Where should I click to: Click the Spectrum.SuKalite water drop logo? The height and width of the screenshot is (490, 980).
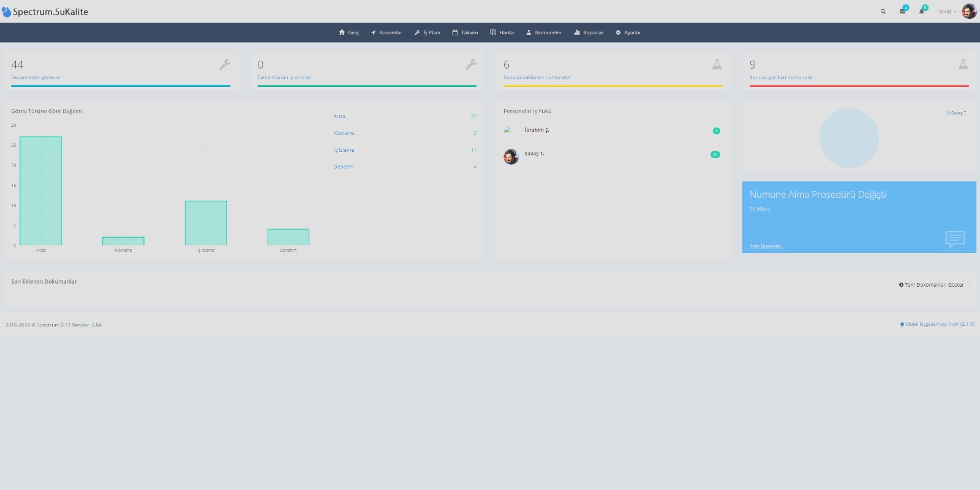point(6,12)
